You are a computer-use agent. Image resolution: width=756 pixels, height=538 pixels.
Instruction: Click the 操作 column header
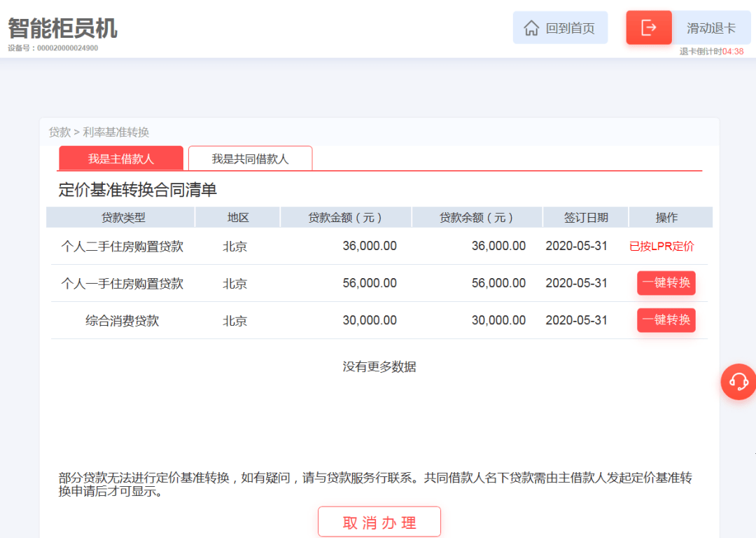[667, 217]
